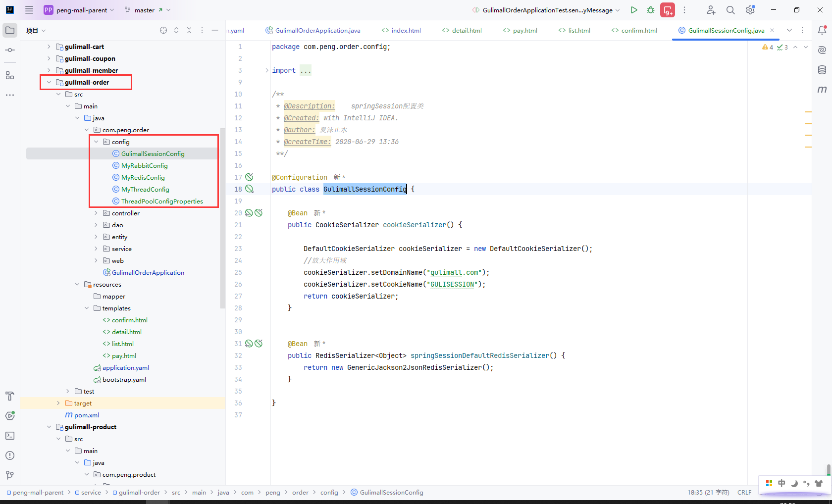Open the Notifications bell
This screenshot has height=504, width=832.
point(822,30)
